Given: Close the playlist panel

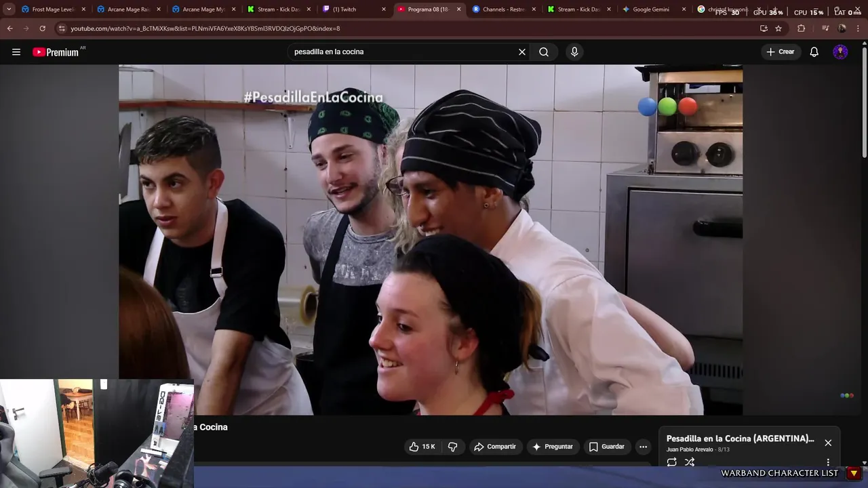Looking at the screenshot, I should click(828, 443).
